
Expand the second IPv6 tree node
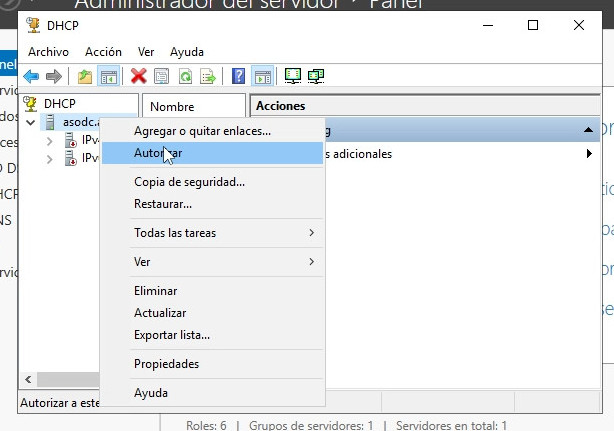[49, 159]
